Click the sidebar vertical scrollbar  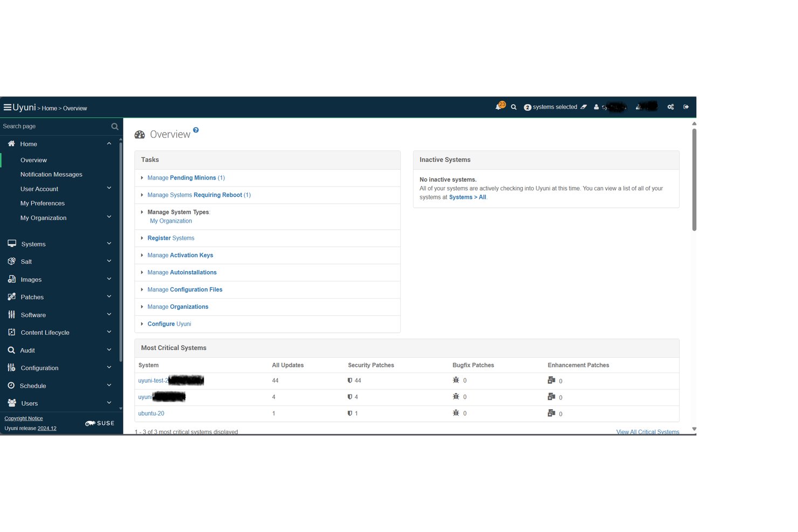click(x=120, y=252)
